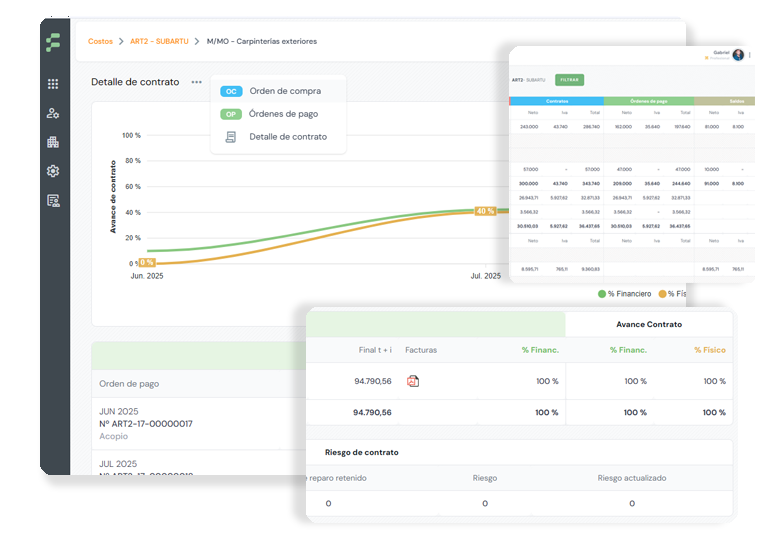
Task: Toggle % Financiero series in chart legend
Action: point(628,294)
